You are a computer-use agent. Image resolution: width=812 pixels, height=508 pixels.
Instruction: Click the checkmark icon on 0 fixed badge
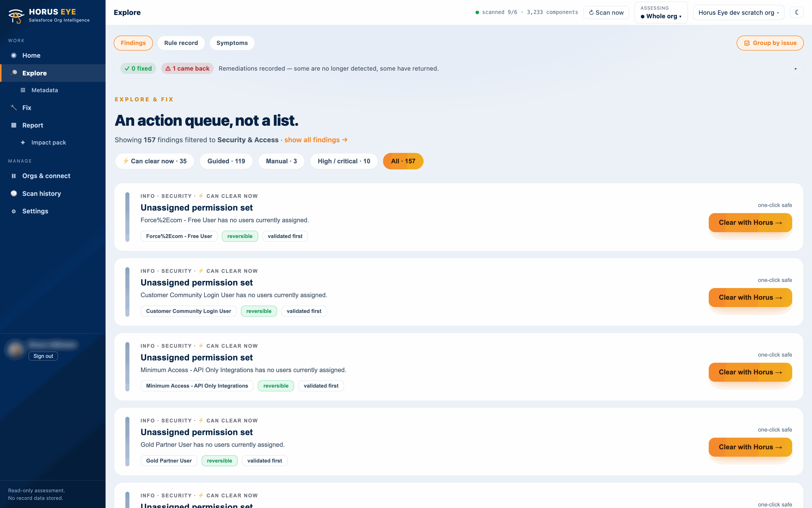[127, 69]
